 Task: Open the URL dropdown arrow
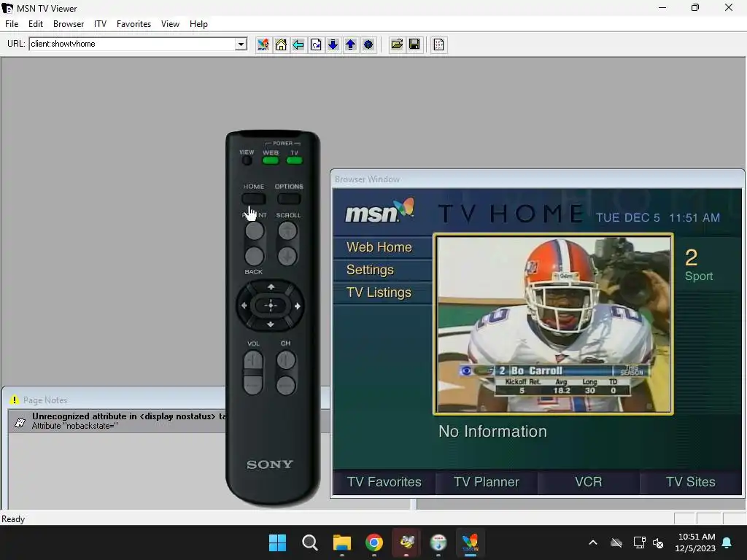(x=241, y=44)
